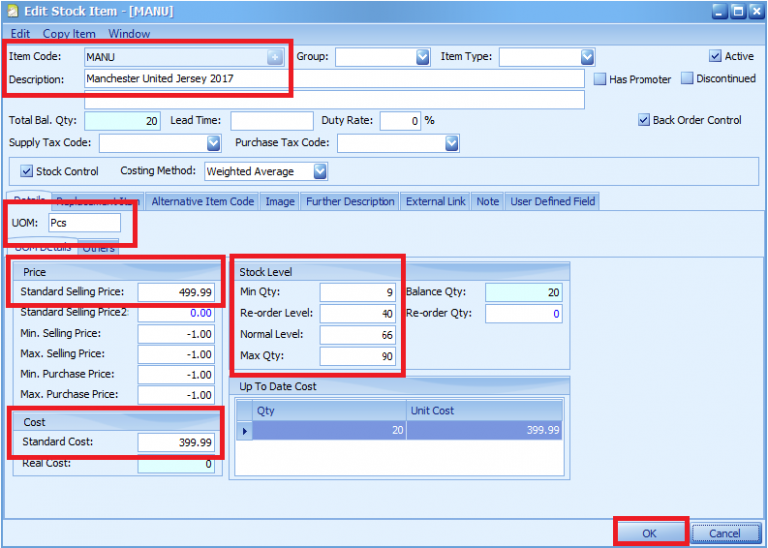Click the Min Qty field

pyautogui.click(x=358, y=292)
